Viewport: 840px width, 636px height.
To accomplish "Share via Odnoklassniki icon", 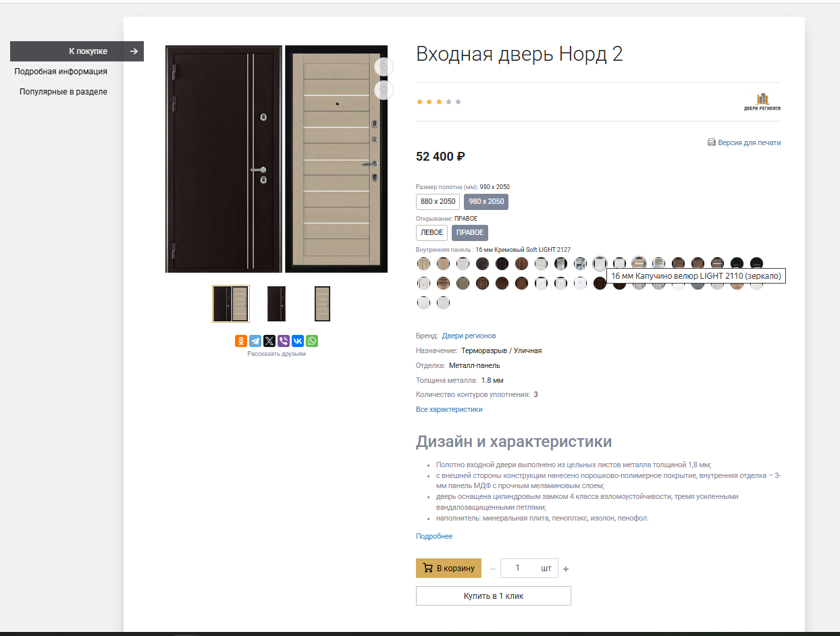I will click(x=241, y=341).
